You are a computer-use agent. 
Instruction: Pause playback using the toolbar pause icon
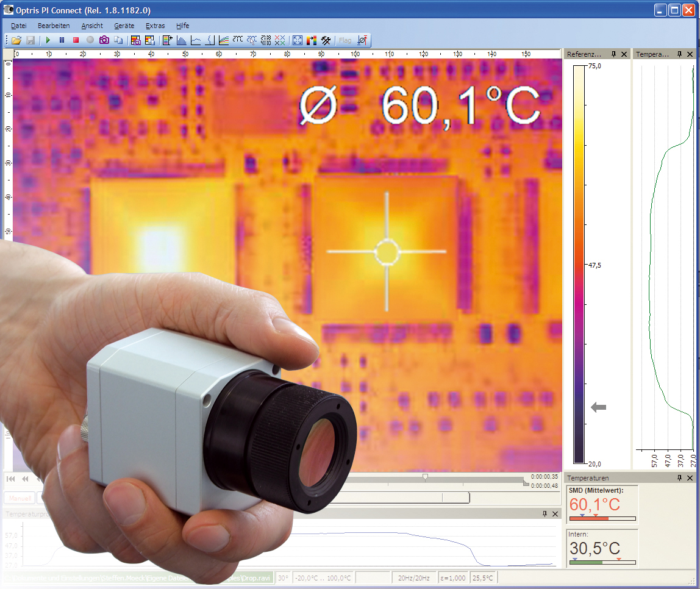click(x=62, y=40)
